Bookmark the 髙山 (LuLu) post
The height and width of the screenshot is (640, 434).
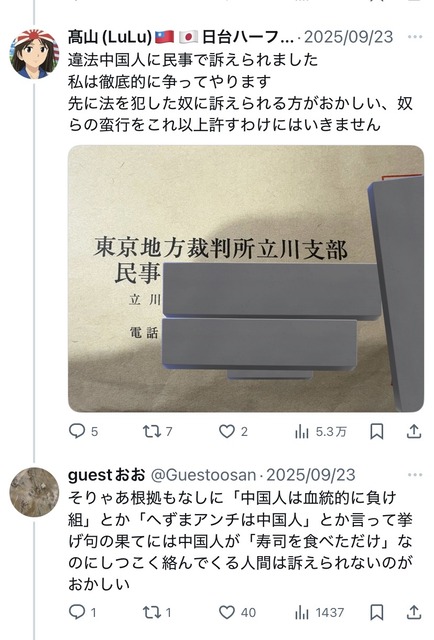click(x=376, y=431)
